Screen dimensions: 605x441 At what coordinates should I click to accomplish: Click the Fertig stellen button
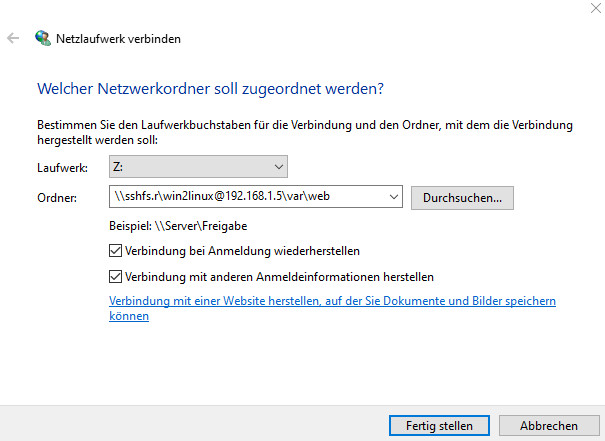(439, 425)
